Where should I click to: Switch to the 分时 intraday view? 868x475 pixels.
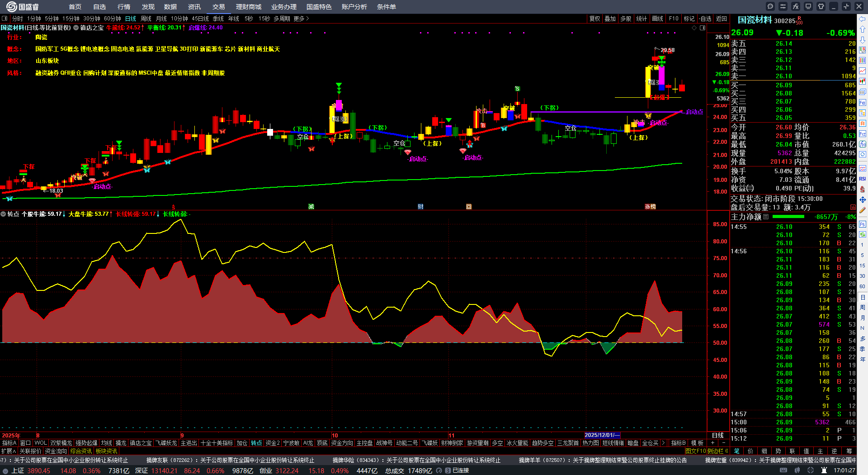pos(18,19)
